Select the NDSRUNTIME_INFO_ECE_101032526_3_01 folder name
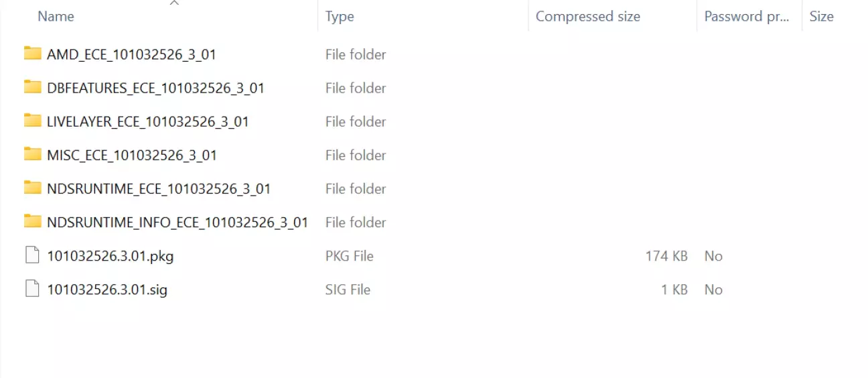The width and height of the screenshot is (868, 378). point(177,222)
